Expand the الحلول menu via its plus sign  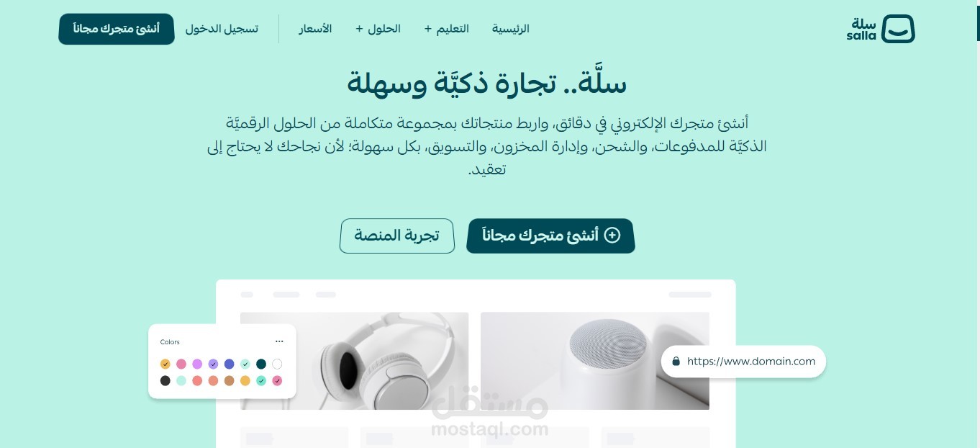pos(359,29)
